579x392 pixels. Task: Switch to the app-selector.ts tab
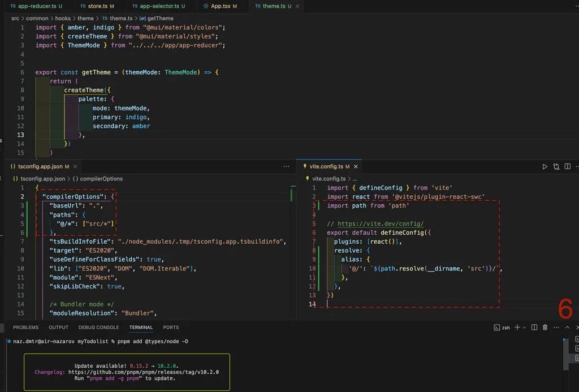tap(158, 6)
